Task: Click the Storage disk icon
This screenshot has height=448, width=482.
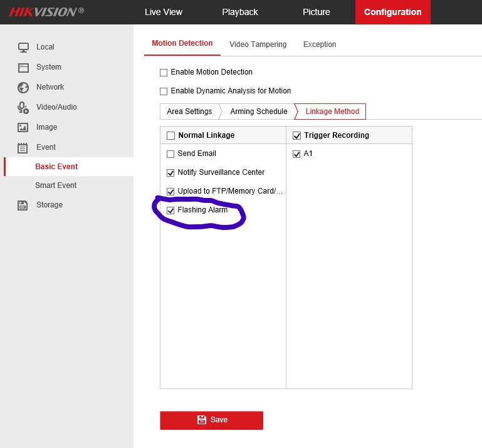Action: [23, 205]
